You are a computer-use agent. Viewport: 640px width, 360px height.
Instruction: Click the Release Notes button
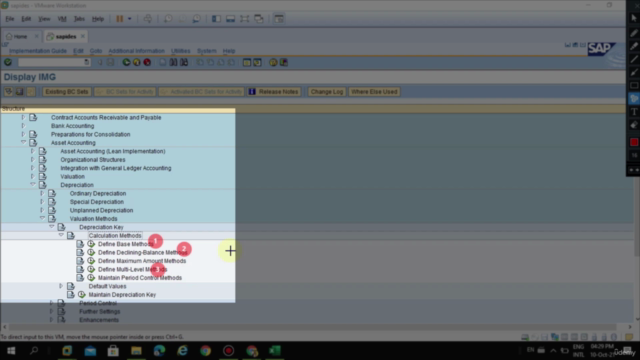(274, 91)
